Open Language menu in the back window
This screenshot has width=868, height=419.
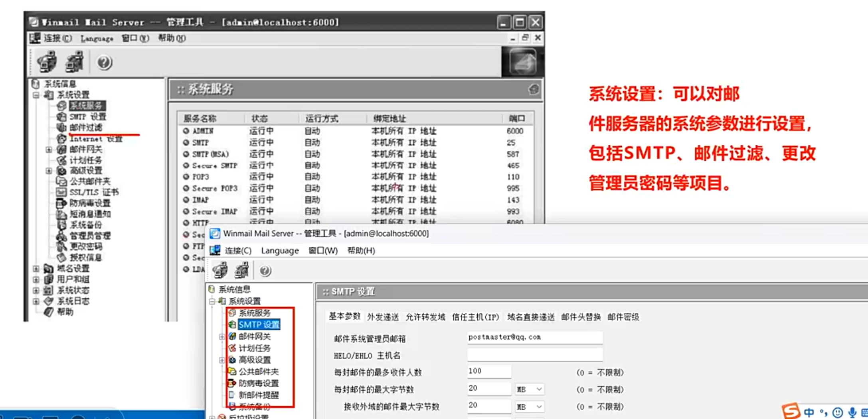coord(97,38)
